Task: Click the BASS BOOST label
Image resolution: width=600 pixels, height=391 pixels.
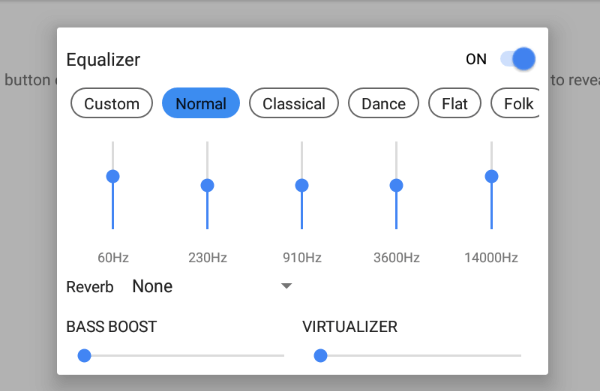Action: 111,327
